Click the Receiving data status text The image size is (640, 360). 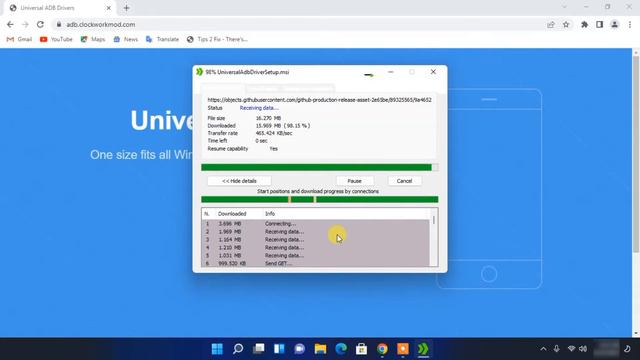[x=259, y=108]
